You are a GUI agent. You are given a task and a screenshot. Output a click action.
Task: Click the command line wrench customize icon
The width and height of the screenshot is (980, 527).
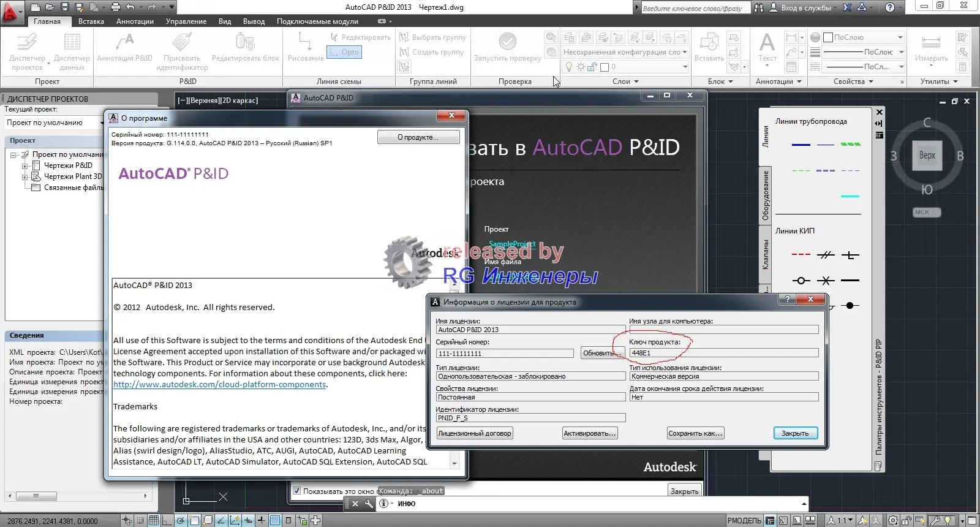369,504
